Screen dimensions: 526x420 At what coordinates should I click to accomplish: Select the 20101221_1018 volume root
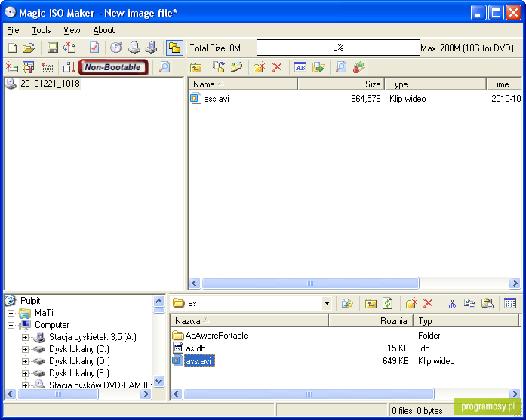(x=50, y=84)
